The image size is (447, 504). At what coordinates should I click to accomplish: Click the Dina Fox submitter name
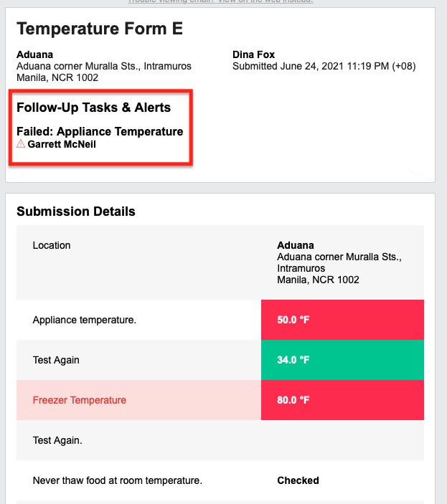[x=254, y=54]
